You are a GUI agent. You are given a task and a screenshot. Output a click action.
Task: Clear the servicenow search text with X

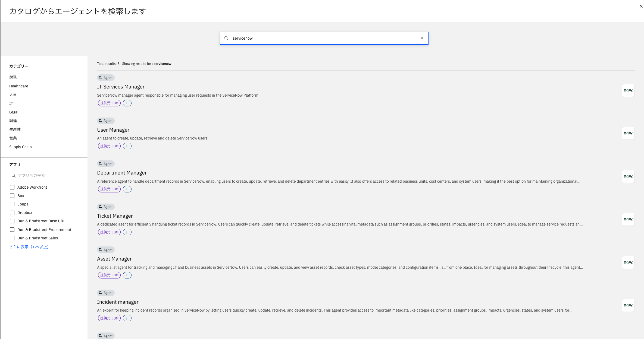point(422,38)
